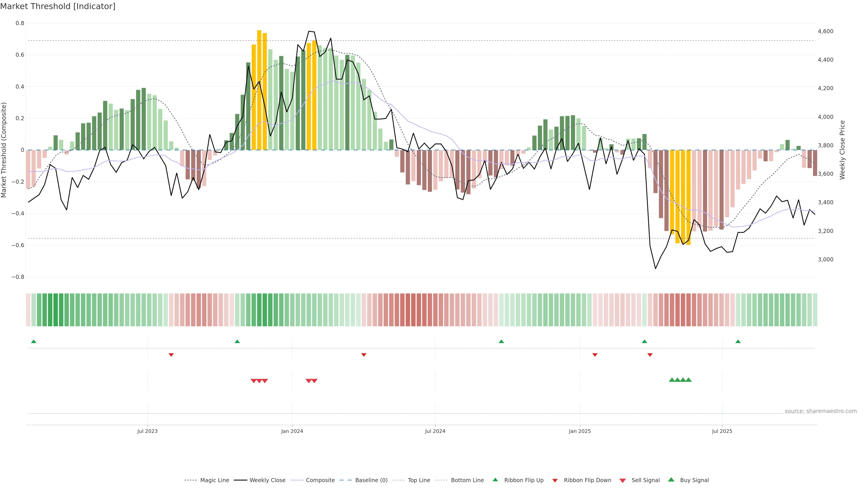Click the Jan 2024 x-axis label

(292, 431)
